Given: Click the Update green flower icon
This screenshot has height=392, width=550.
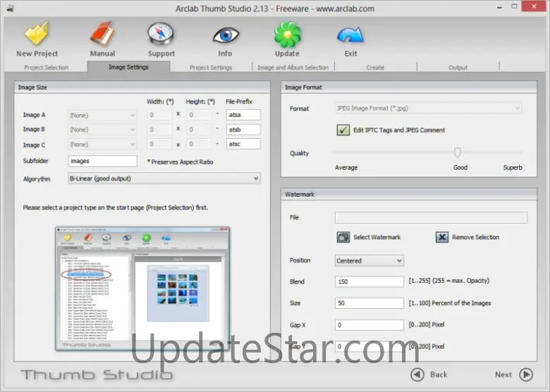Looking at the screenshot, I should (287, 35).
